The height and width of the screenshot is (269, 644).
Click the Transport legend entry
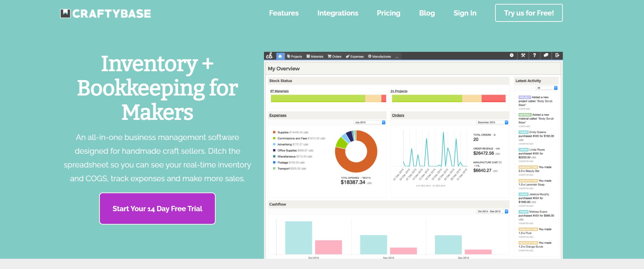click(289, 169)
